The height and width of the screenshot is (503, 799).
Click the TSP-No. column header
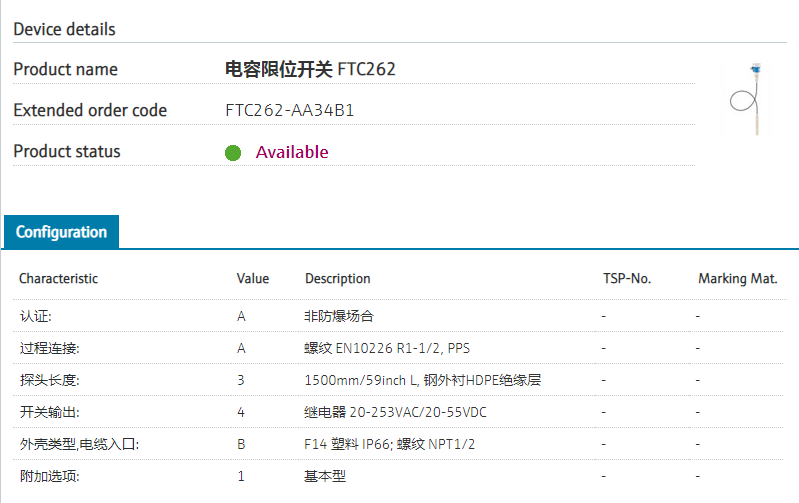[627, 278]
